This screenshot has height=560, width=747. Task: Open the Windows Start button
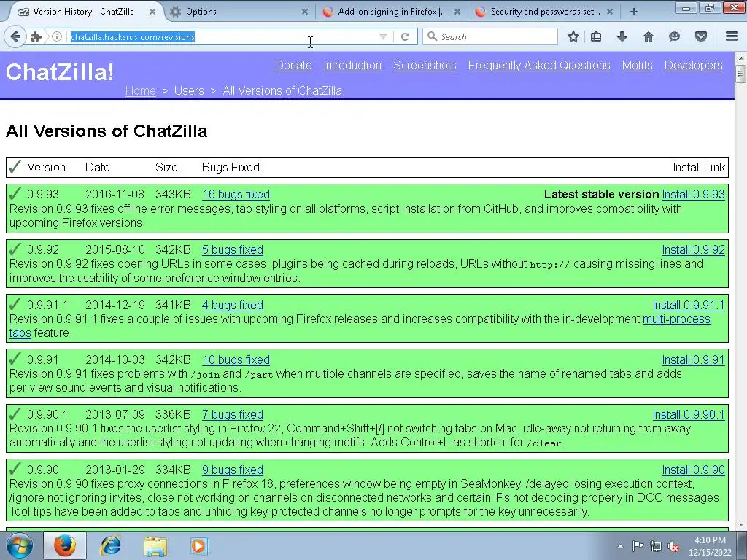[x=19, y=546]
